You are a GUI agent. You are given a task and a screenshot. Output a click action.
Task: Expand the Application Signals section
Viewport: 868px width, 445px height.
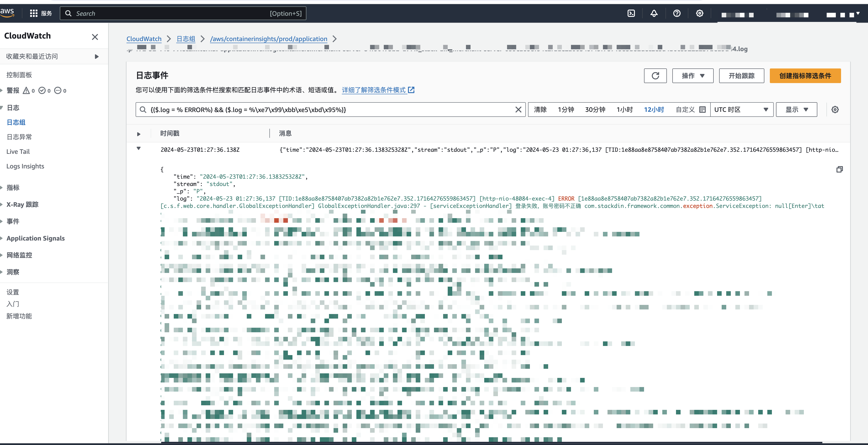tap(2, 238)
